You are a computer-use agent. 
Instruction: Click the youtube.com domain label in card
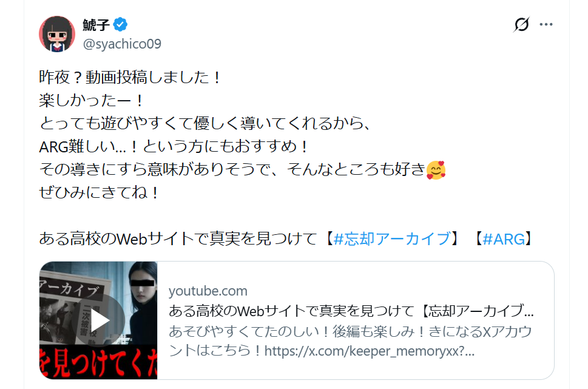[x=208, y=291]
